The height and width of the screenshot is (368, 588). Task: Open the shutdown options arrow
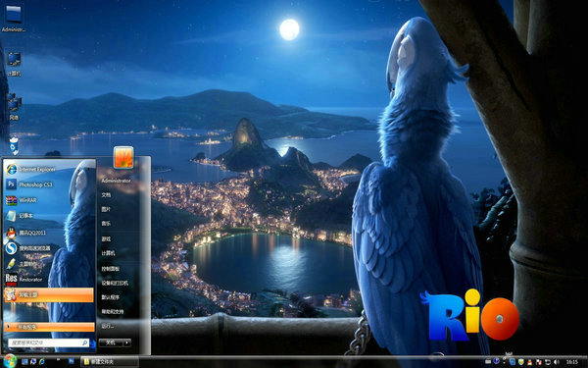[x=127, y=342]
